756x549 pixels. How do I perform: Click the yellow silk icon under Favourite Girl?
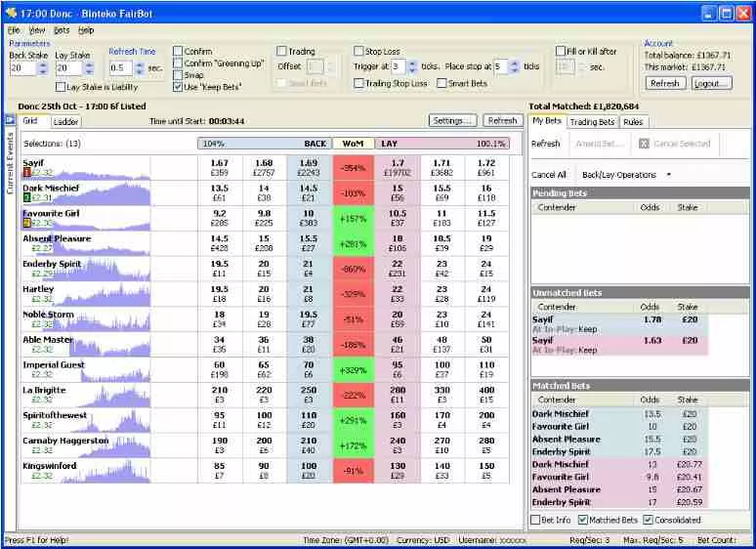[26, 222]
